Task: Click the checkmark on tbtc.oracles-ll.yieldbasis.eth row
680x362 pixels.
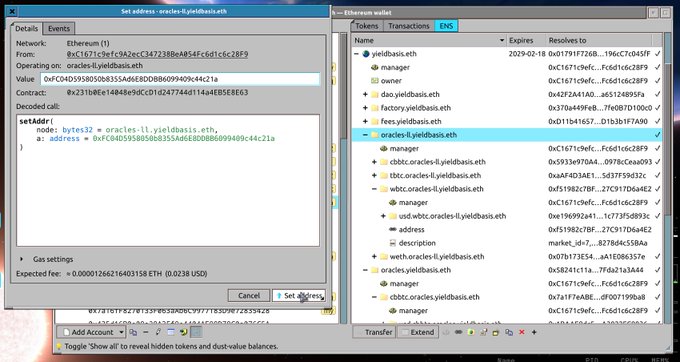Action: (658, 176)
